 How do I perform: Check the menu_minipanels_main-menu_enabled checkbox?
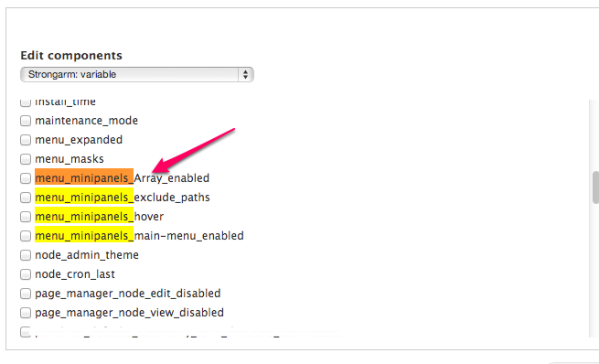[26, 236]
